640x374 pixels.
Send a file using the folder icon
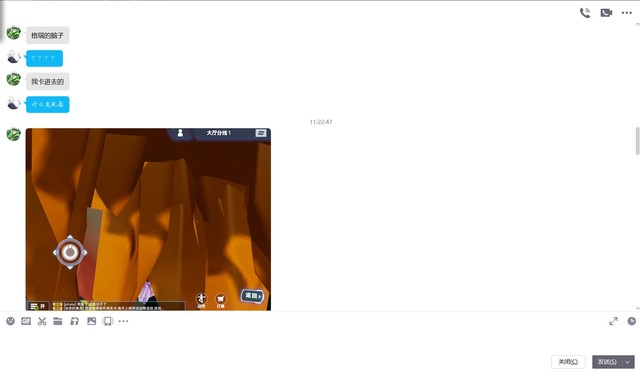[x=58, y=321]
